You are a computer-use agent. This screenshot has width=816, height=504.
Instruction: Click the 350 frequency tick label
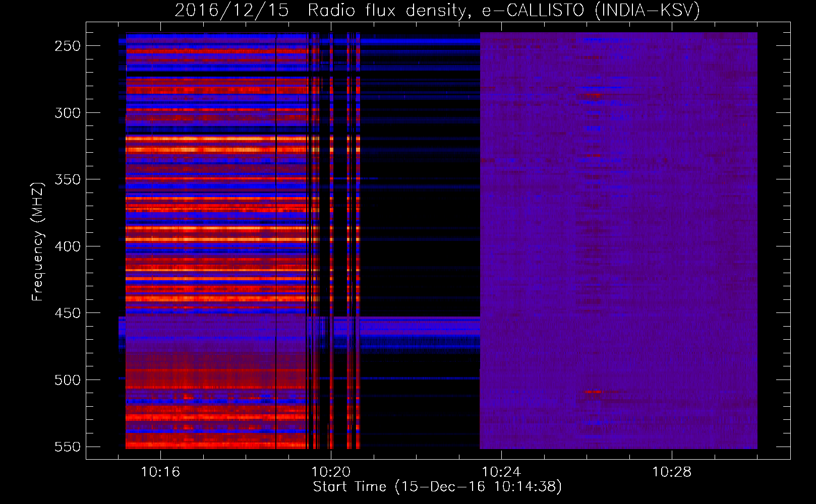(x=68, y=179)
